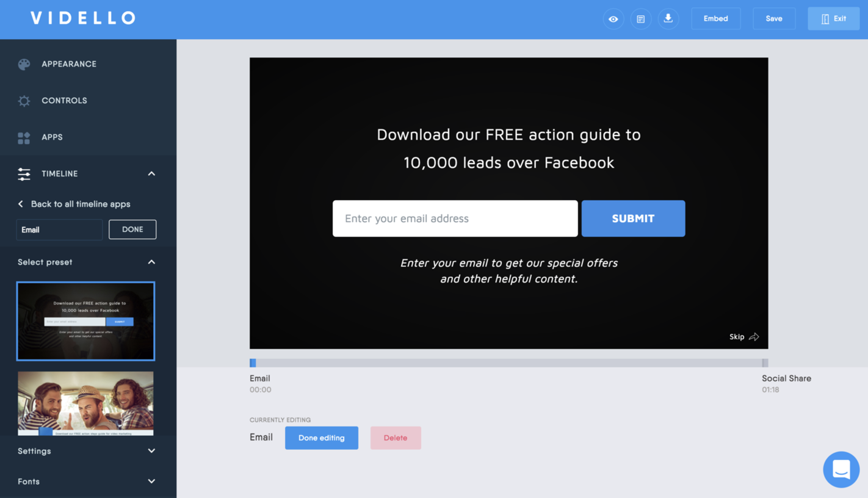The width and height of the screenshot is (868, 498).
Task: Click the red Delete button
Action: (396, 438)
